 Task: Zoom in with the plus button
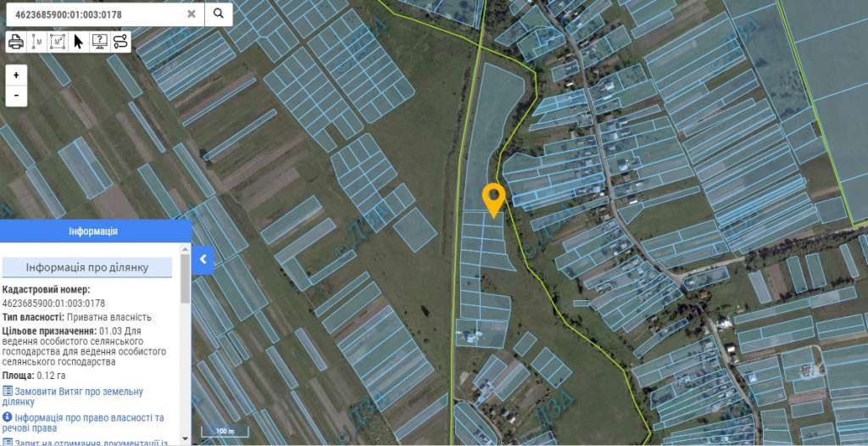tap(16, 75)
